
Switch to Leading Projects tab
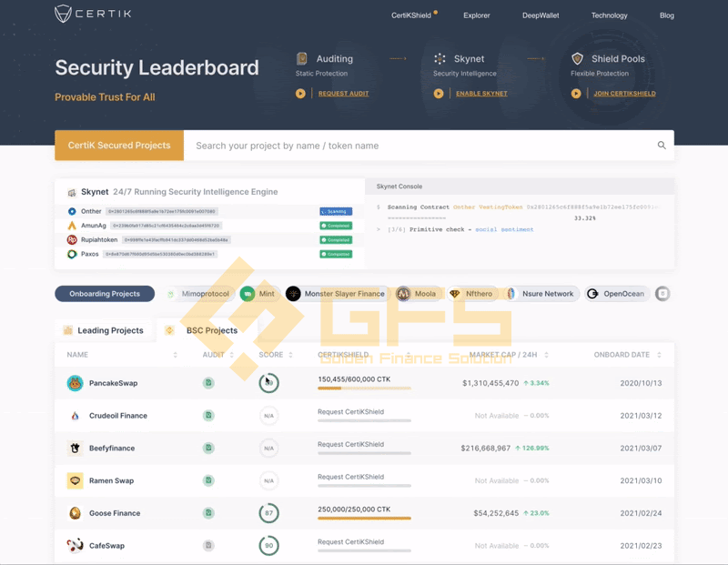pyautogui.click(x=104, y=330)
